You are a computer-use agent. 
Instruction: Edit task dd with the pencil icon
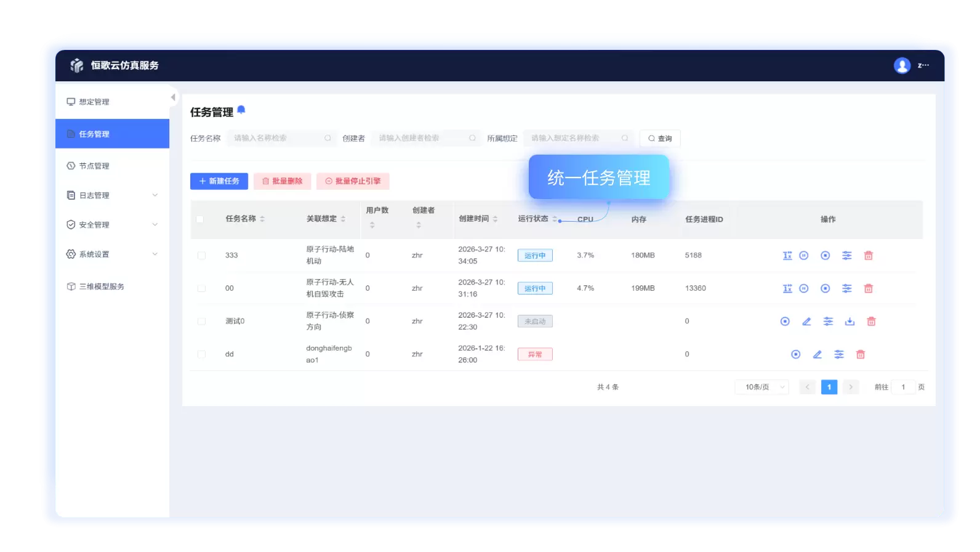pos(817,354)
